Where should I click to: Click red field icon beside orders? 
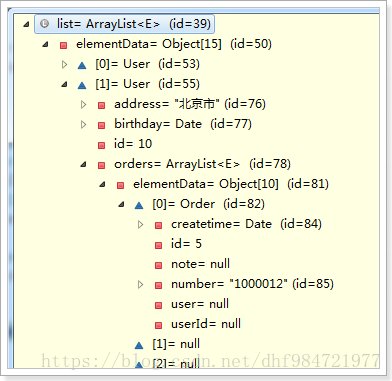click(102, 165)
